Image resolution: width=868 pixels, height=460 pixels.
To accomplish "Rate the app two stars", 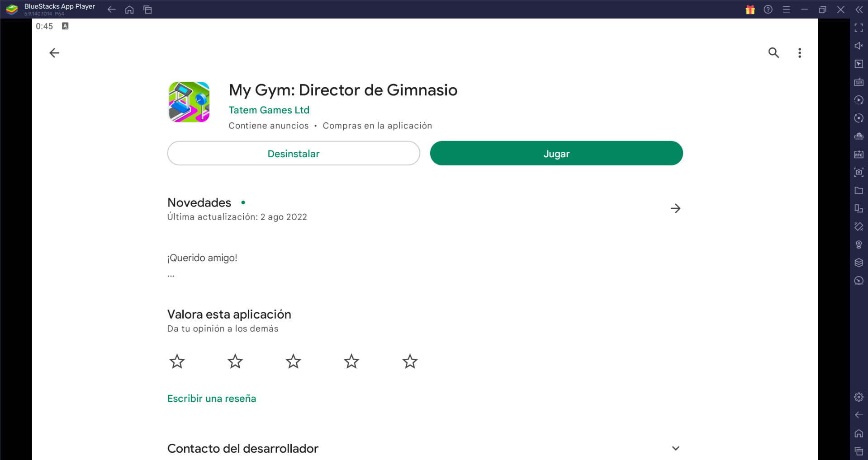I will pyautogui.click(x=235, y=361).
